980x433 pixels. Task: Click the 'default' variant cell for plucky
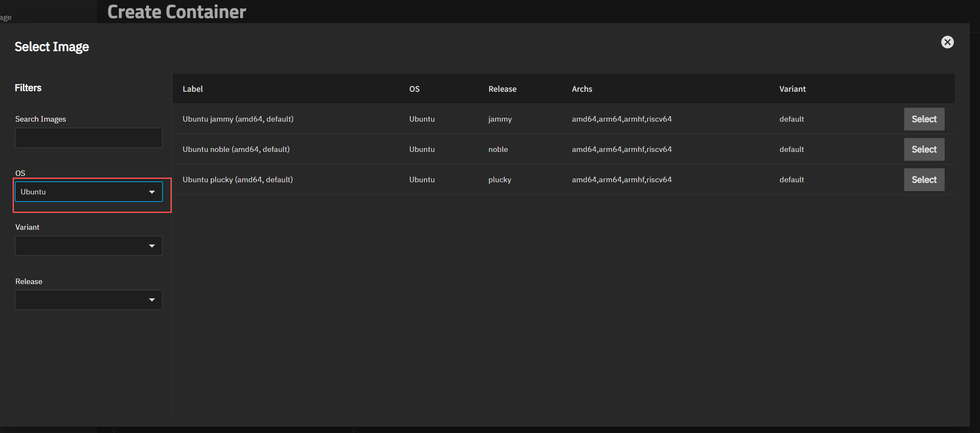coord(791,180)
